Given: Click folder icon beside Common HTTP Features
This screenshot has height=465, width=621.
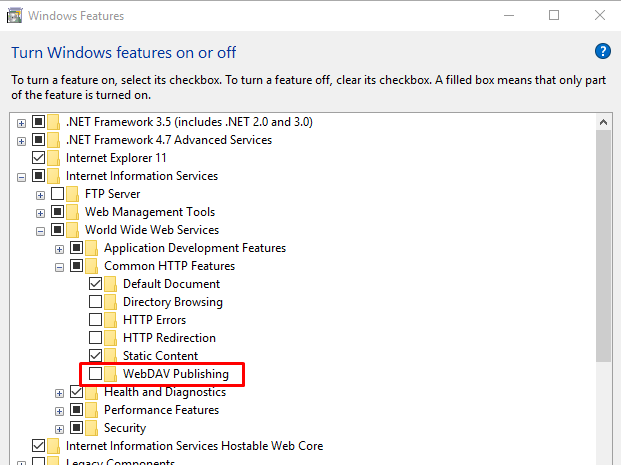Looking at the screenshot, I should [91, 266].
